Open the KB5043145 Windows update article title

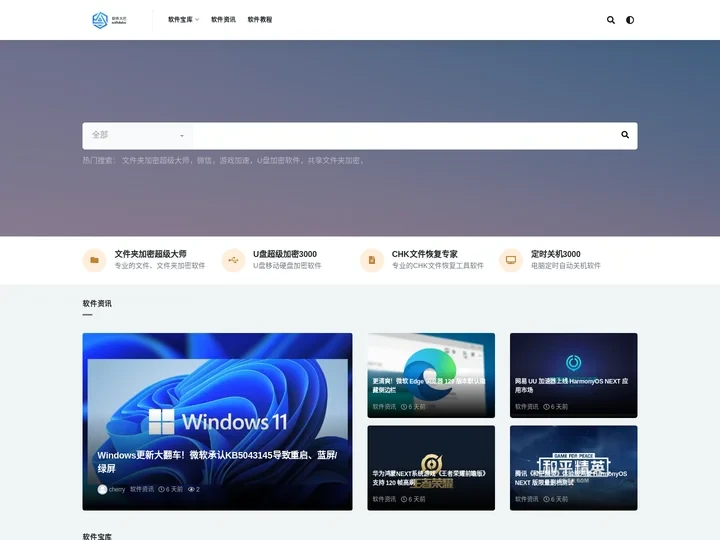pos(217,461)
